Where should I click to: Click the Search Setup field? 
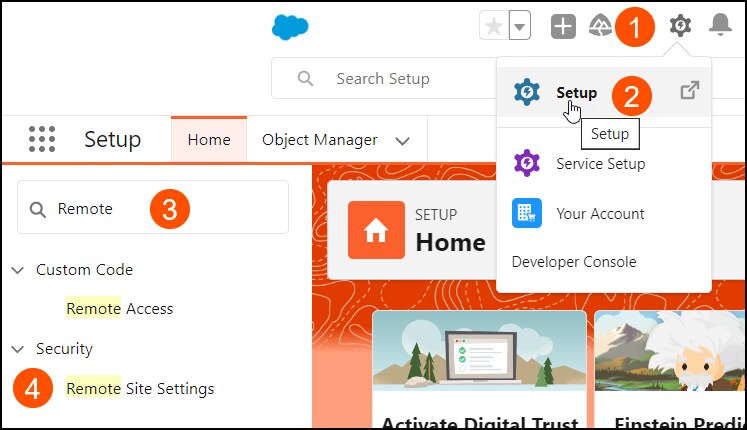click(x=384, y=79)
